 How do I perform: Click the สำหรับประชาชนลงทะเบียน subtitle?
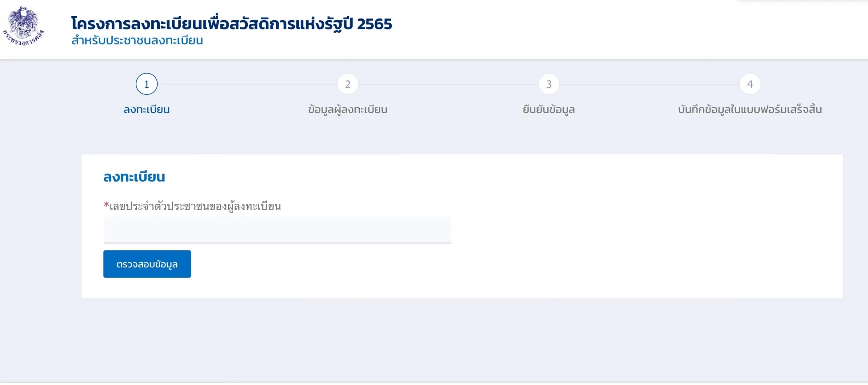(x=137, y=40)
